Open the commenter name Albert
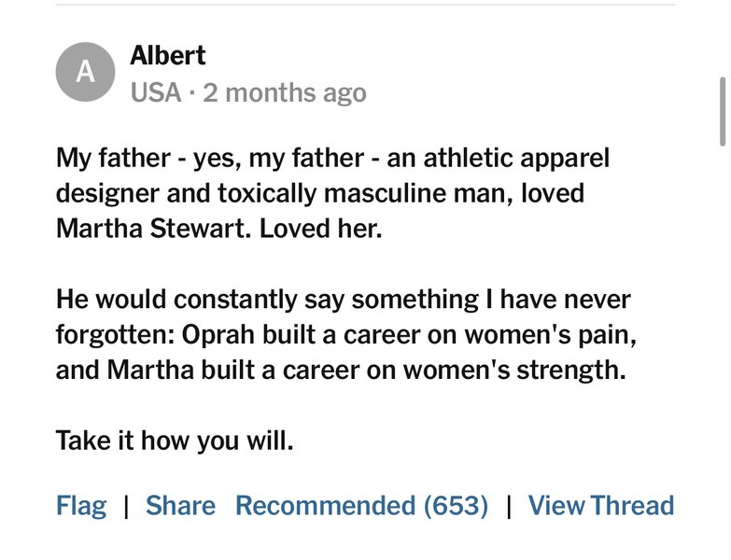 point(168,55)
